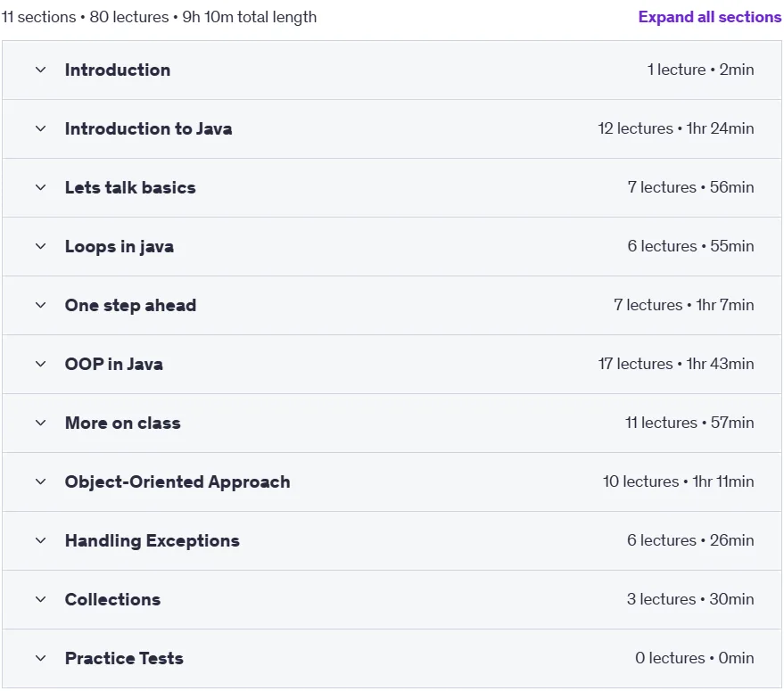Click the Object-Oriented Approach chevron arrow
Image resolution: width=784 pixels, height=691 pixels.
click(40, 482)
